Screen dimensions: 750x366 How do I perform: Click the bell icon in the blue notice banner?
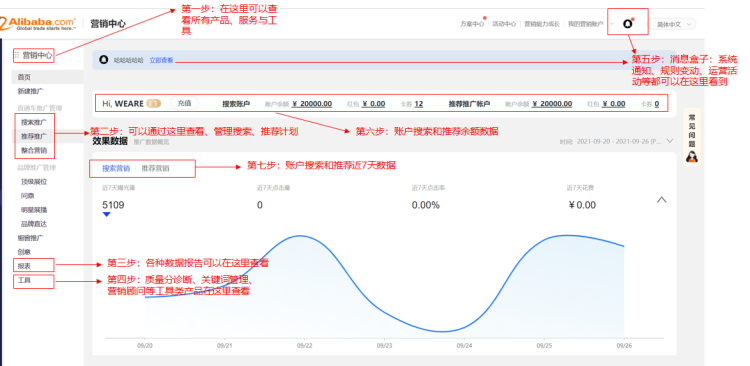click(x=103, y=60)
